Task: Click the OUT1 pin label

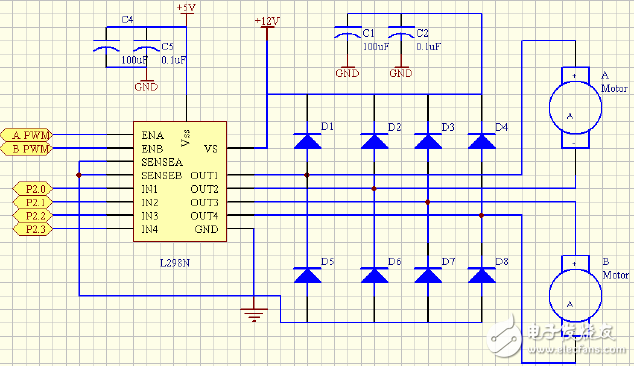Action: tap(204, 176)
